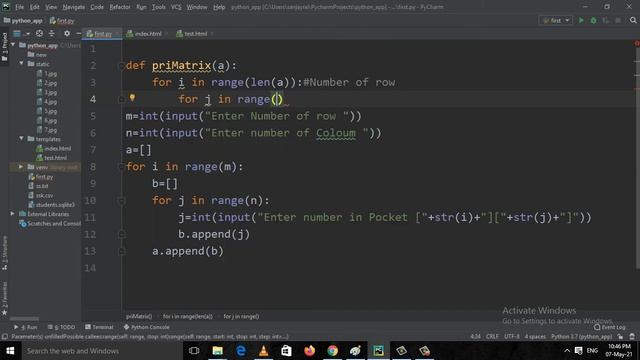Screen dimensions: 640x360
Task: Open the project view dropdown arrow
Action: [x=27, y=33]
